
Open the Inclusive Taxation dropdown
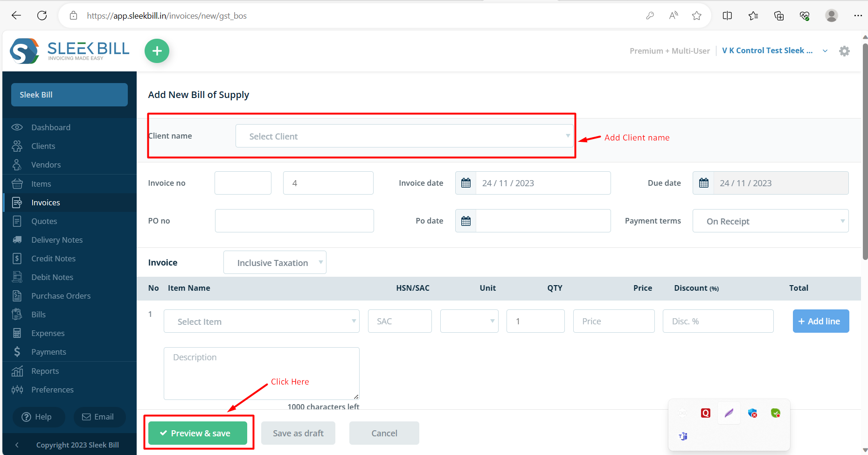[x=275, y=262]
